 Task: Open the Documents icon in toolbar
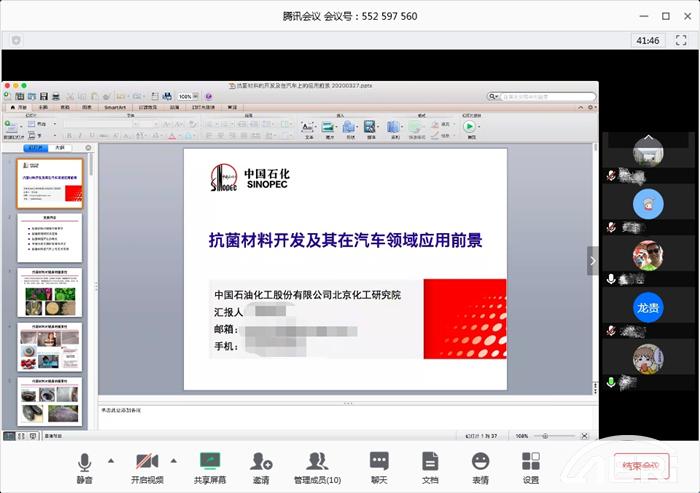430,466
